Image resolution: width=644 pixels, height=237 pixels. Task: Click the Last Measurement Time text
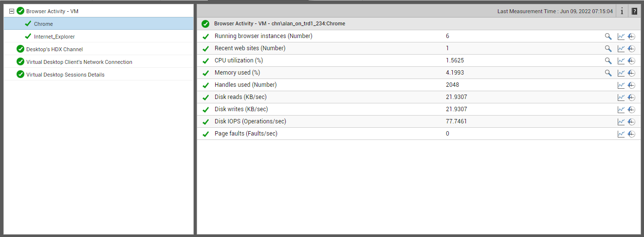pos(555,11)
